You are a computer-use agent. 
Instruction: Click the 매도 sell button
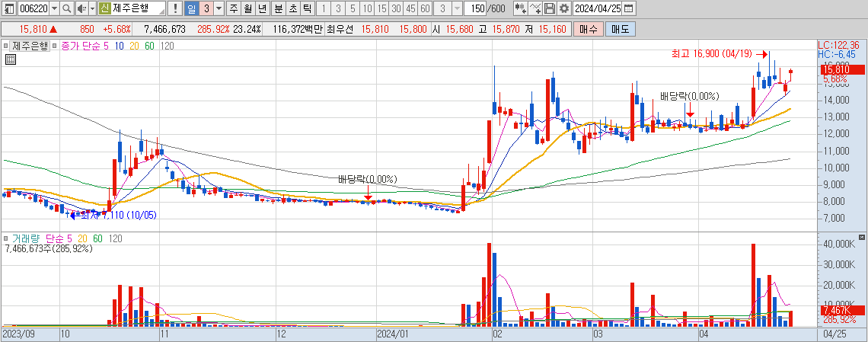click(x=620, y=30)
